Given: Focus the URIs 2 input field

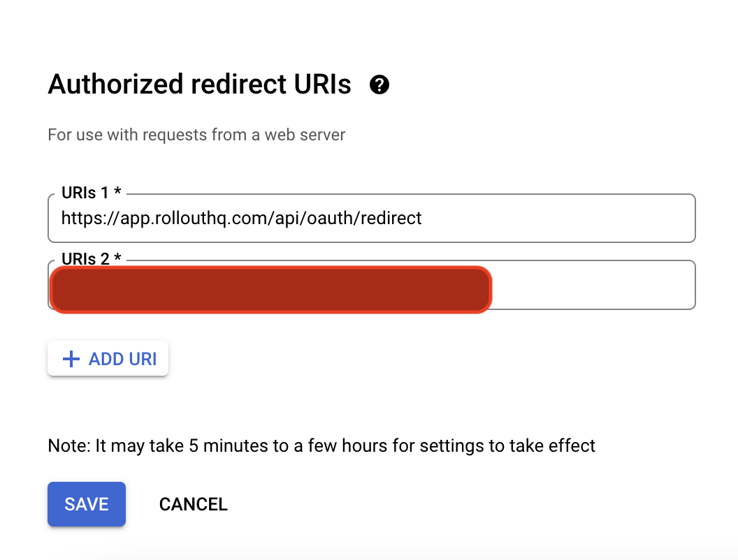Looking at the screenshot, I should tap(371, 285).
